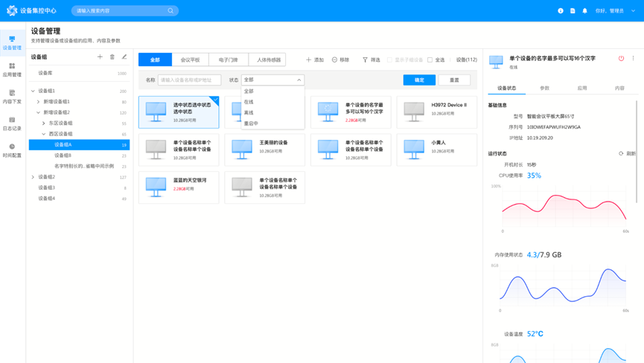The image size is (644, 363).
Task: Click the 名称 device name input field
Action: pyautogui.click(x=189, y=80)
